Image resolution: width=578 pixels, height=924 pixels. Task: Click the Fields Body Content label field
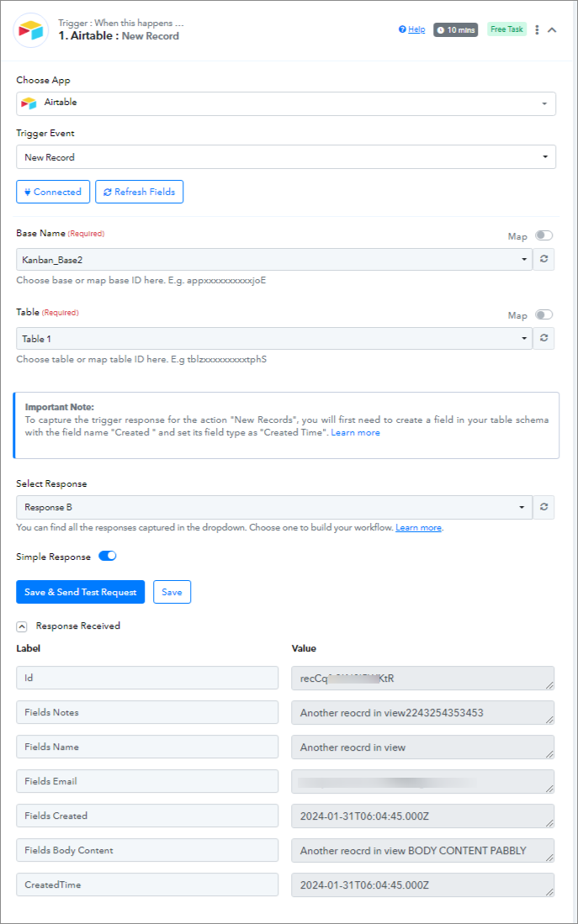147,850
